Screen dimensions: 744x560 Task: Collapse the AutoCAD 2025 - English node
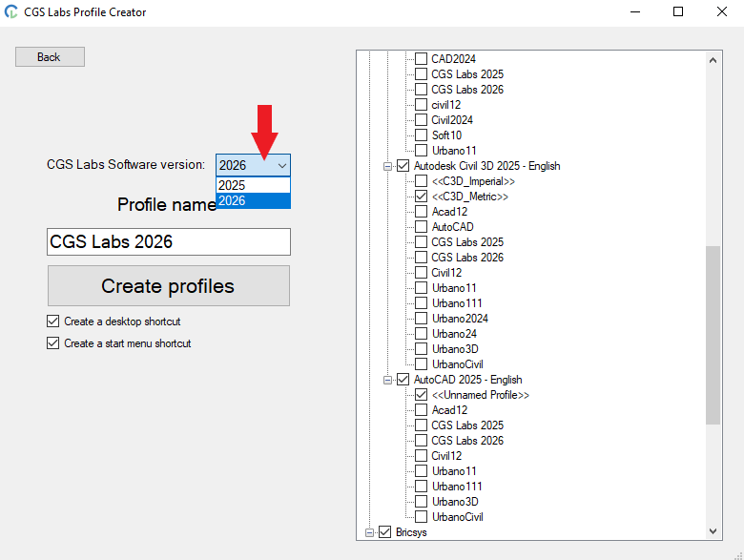[x=387, y=380]
